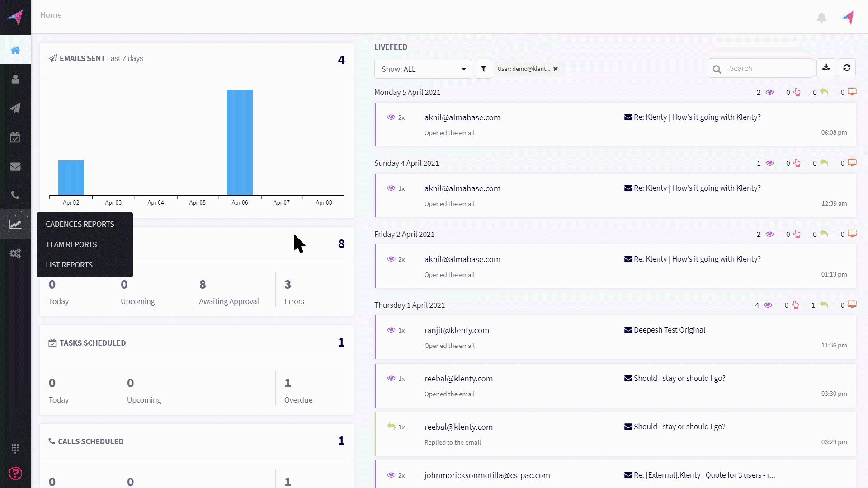
Task: Expand the Show: ALL dropdown
Action: 423,69
